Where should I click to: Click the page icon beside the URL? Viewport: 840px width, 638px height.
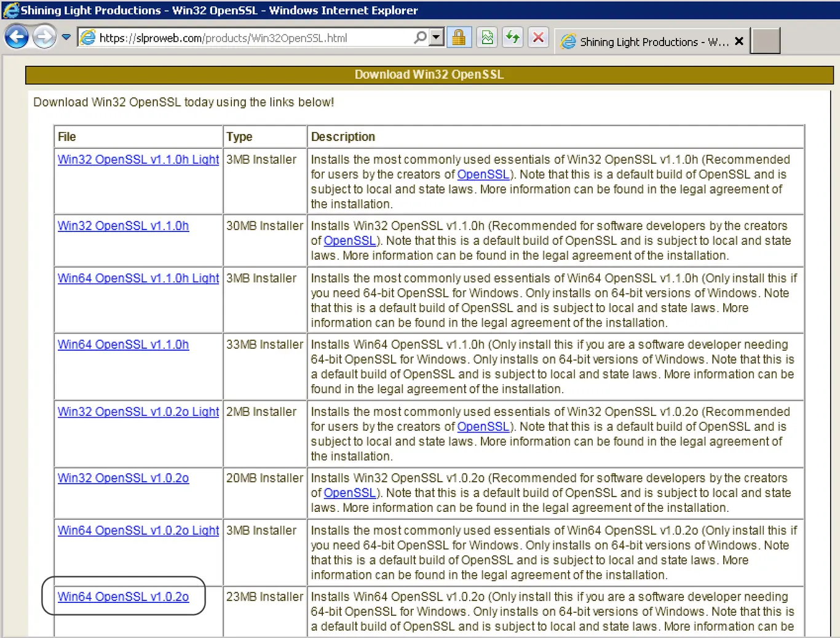pos(89,38)
